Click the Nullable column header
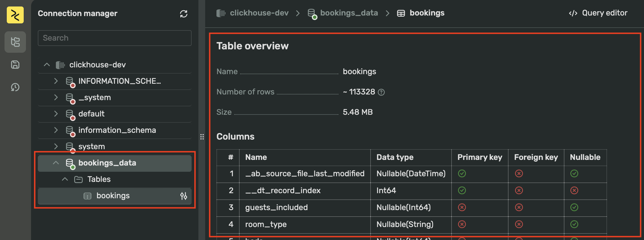The height and width of the screenshot is (240, 644). pyautogui.click(x=585, y=157)
